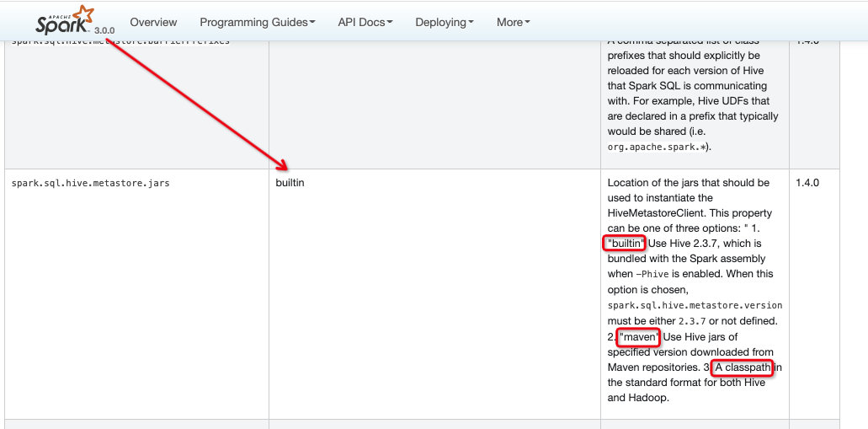868x429 pixels.
Task: Click the "maven" option text
Action: click(638, 336)
